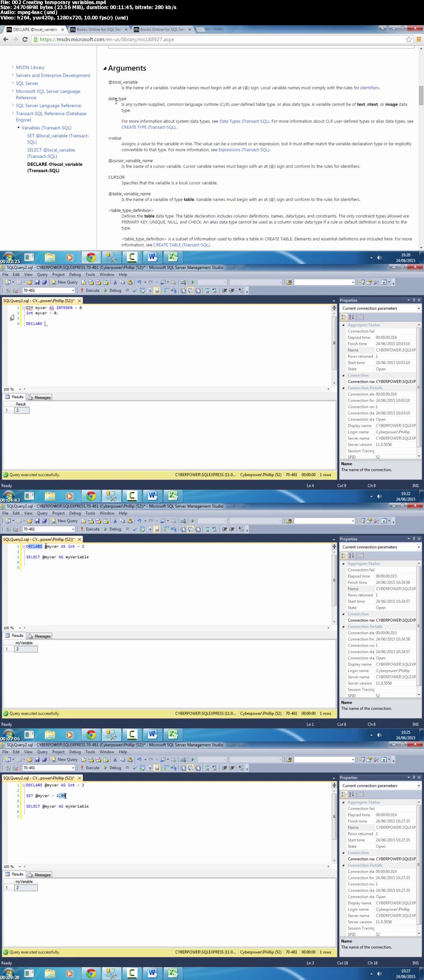This screenshot has height=980, width=424.
Task: Click the msdn.microsoft.com address bar
Action: (x=219, y=39)
